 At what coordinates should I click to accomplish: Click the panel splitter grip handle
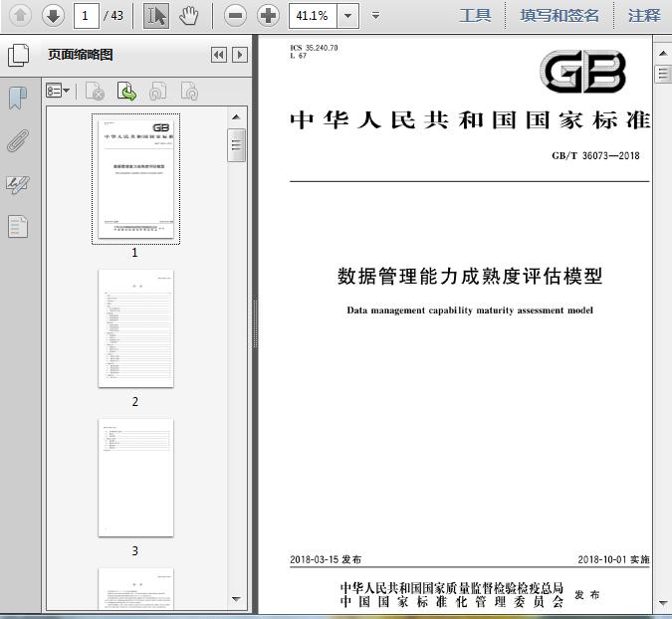coord(255,323)
